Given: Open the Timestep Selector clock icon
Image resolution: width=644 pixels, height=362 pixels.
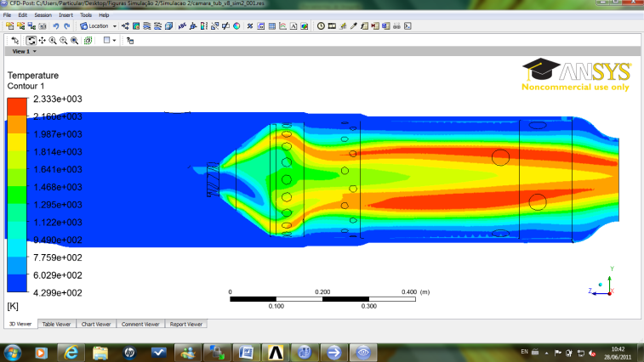Looking at the screenshot, I should click(x=321, y=26).
